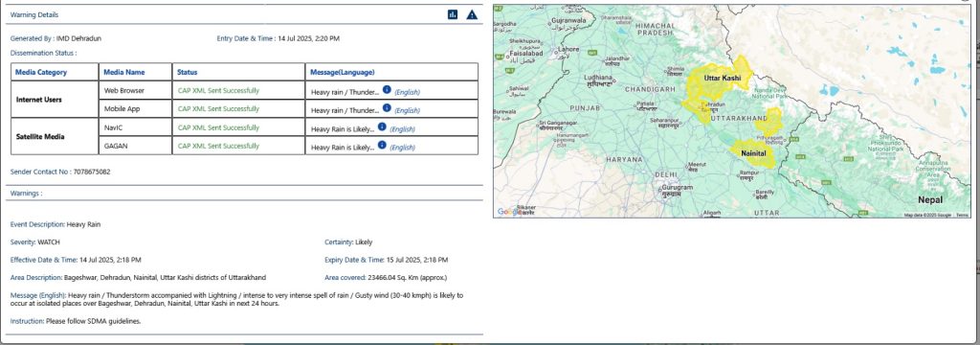The height and width of the screenshot is (345, 980).
Task: Open English message link for GAGAN
Action: point(402,148)
